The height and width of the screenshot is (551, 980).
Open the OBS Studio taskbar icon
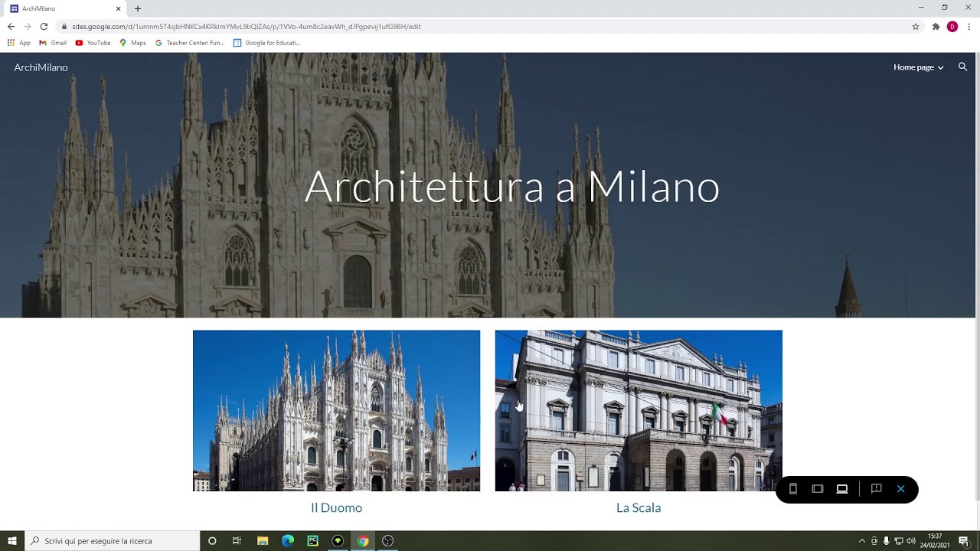388,541
